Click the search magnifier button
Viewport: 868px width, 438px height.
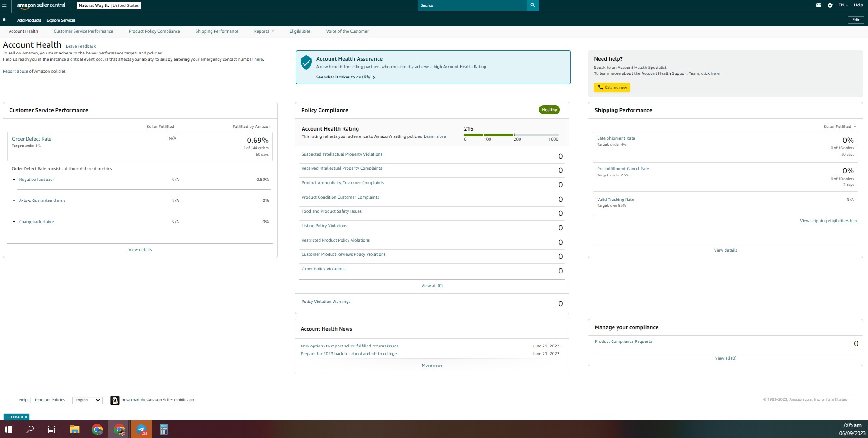pos(533,5)
